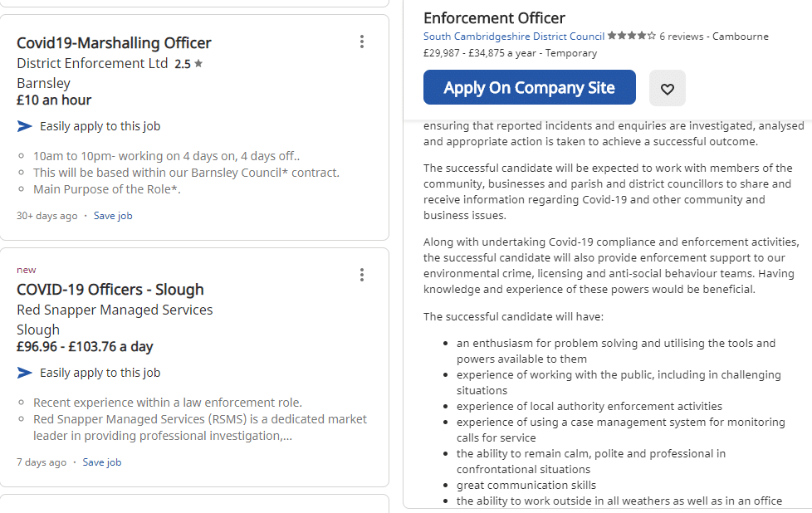Click the 'new' label on Slough job card
Image resolution: width=812 pixels, height=513 pixels.
click(27, 270)
